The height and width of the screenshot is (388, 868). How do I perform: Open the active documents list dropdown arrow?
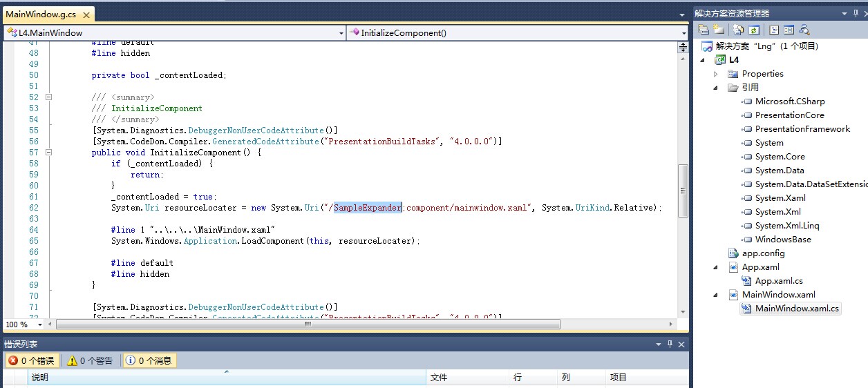[x=682, y=14]
